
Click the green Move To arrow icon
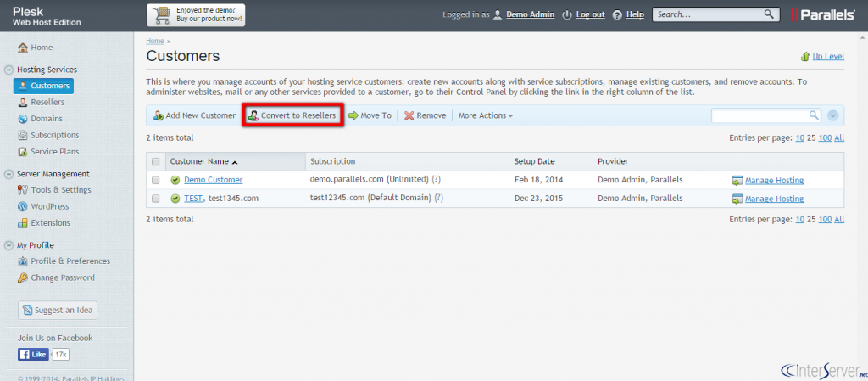tap(353, 115)
